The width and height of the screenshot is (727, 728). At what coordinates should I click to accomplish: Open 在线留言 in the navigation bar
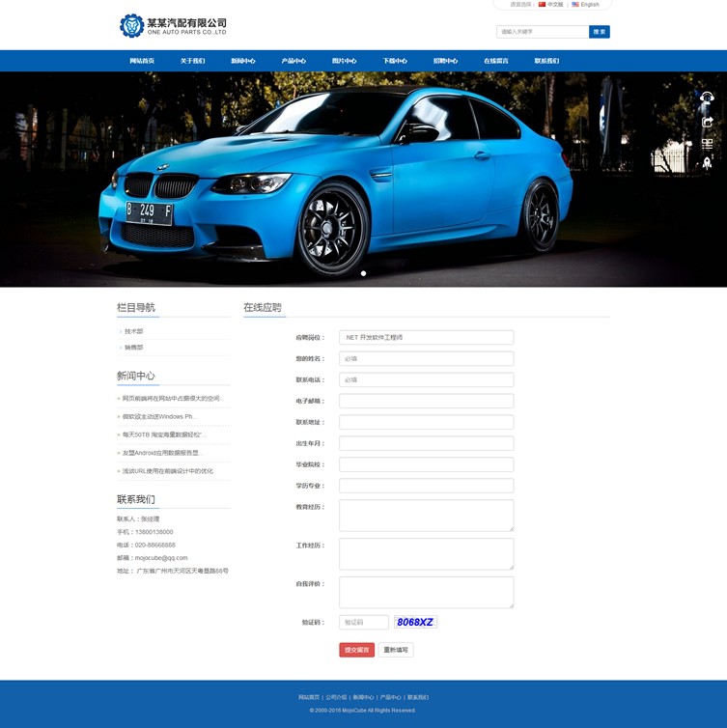pos(496,61)
